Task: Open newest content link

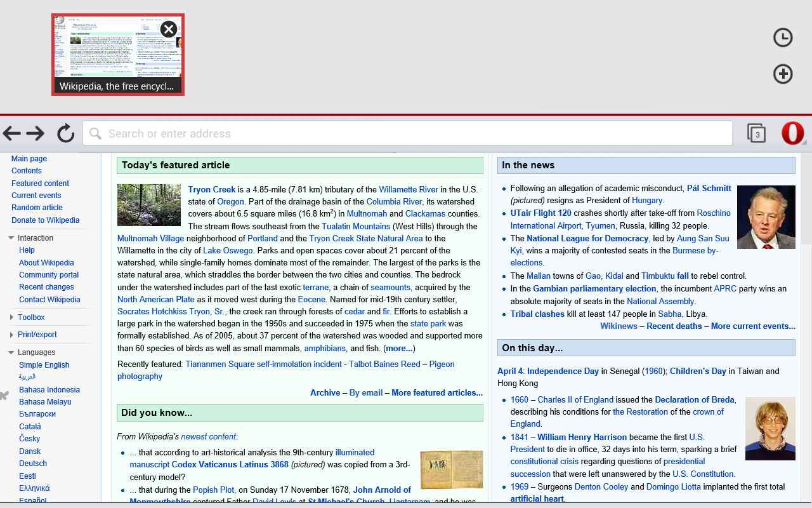Action: pos(209,437)
